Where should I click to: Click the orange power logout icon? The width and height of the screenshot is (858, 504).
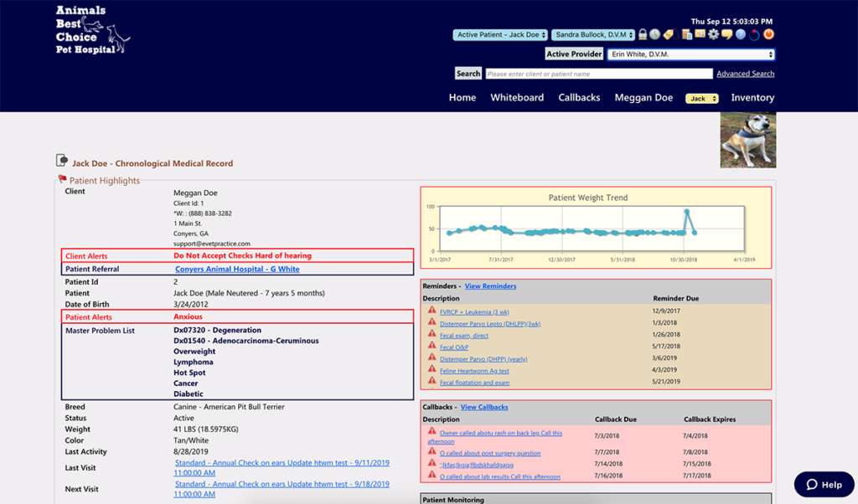click(x=768, y=35)
